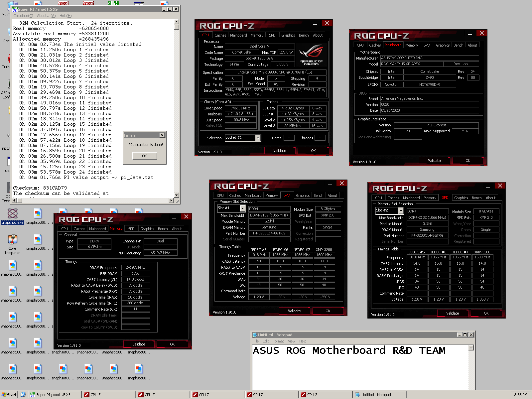The image size is (532, 399).
Task: Switch to Super PI / mod1.5 XS in taskbar
Action: coord(55,395)
